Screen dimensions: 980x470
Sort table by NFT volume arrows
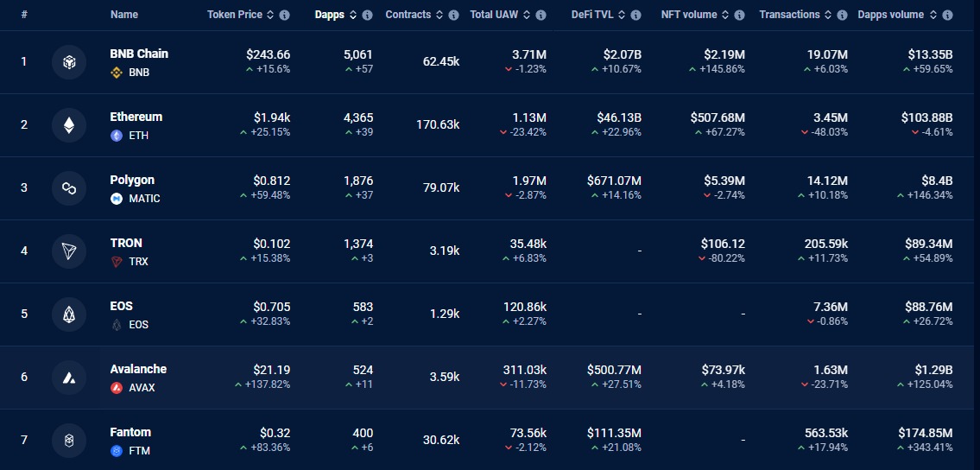click(x=725, y=15)
